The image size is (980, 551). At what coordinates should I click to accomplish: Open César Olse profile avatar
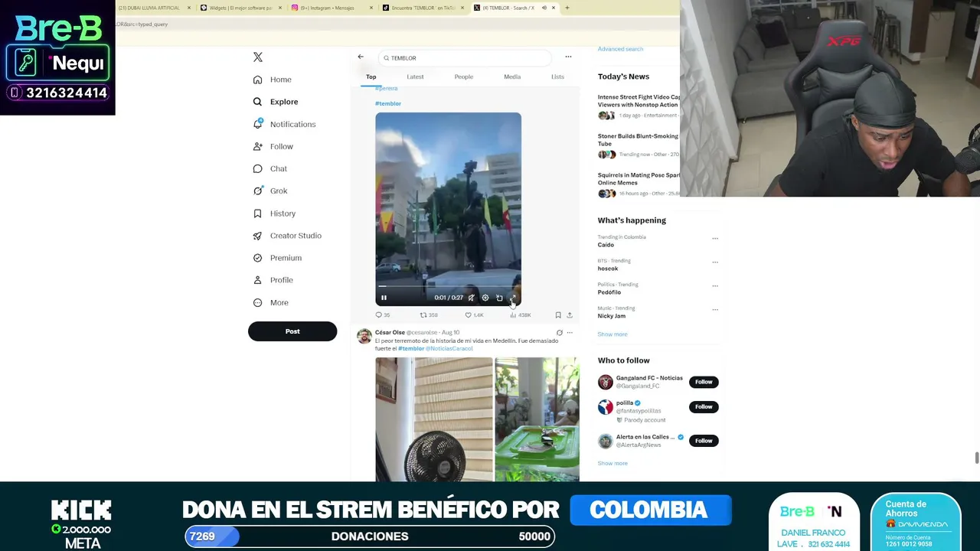coord(364,336)
